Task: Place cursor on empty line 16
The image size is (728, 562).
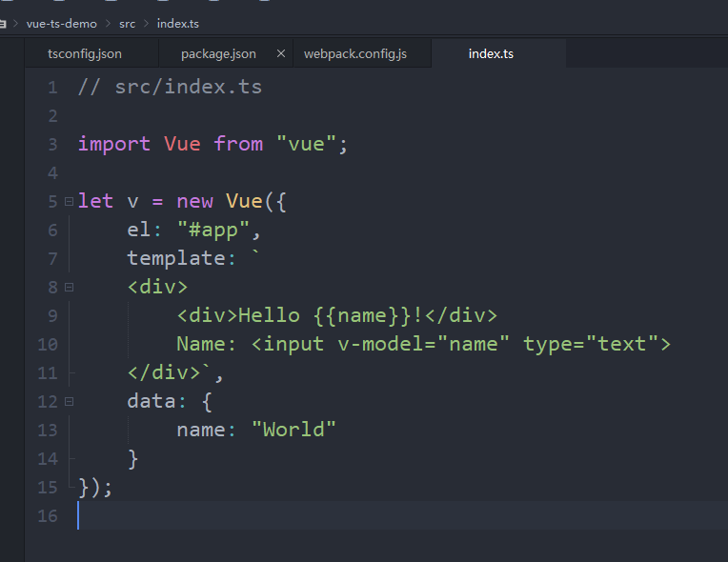Action: pyautogui.click(x=286, y=515)
